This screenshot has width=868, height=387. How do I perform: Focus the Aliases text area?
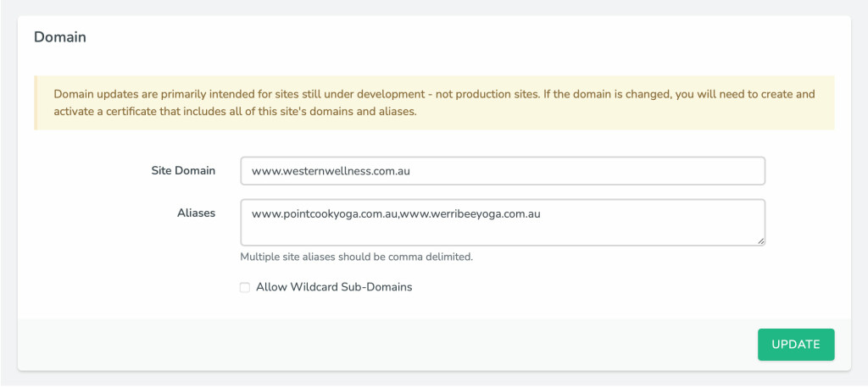tap(502, 223)
